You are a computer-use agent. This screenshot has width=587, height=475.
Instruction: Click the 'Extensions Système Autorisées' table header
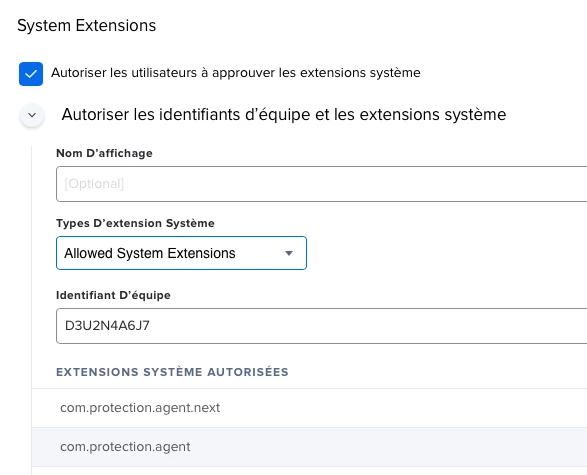click(x=172, y=372)
